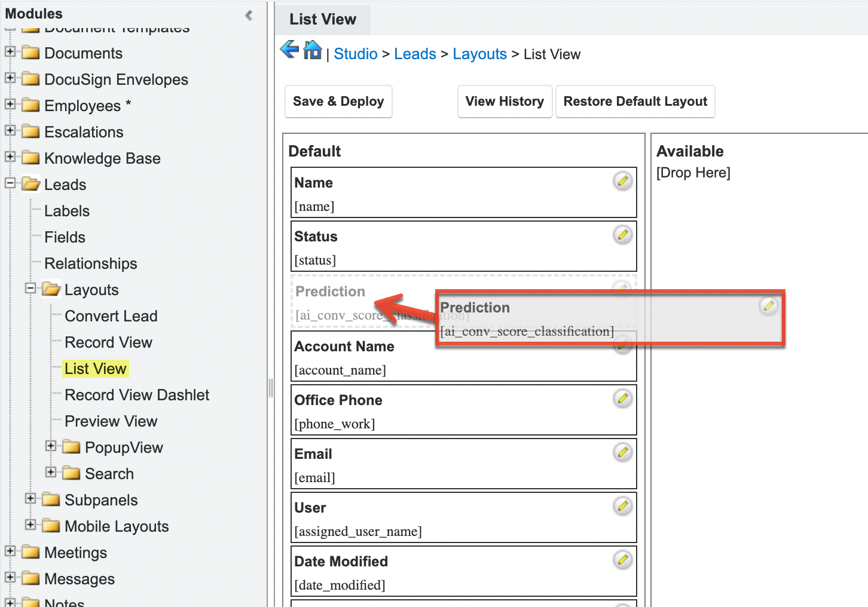Select the List View tab

323,20
